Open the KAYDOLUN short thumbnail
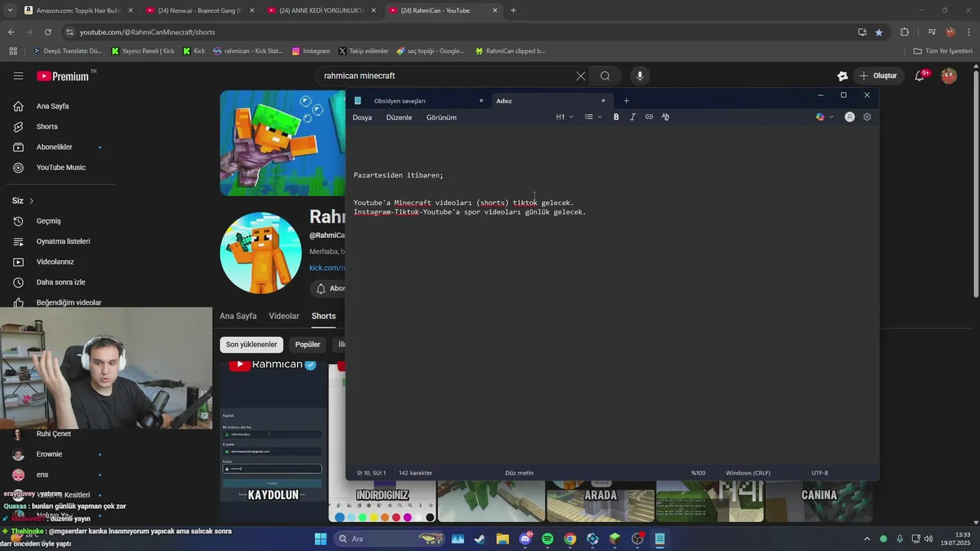This screenshot has height=551, width=980. point(273,442)
